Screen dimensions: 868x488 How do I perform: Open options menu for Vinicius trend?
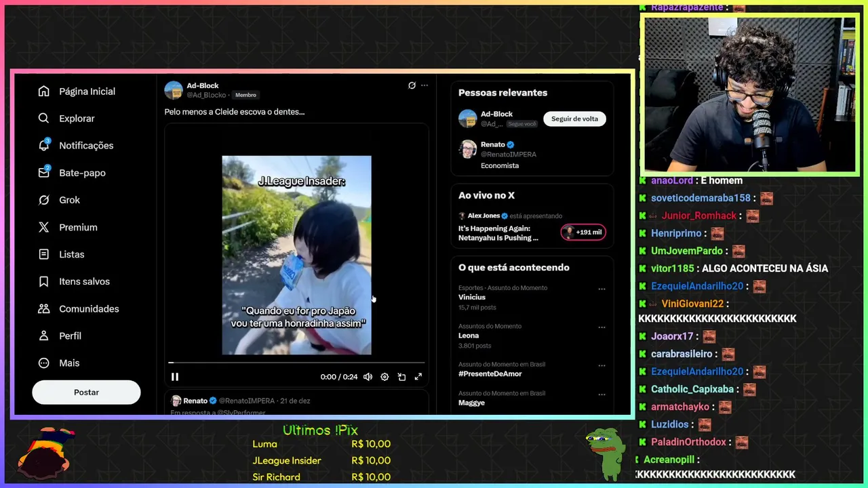[x=601, y=289]
